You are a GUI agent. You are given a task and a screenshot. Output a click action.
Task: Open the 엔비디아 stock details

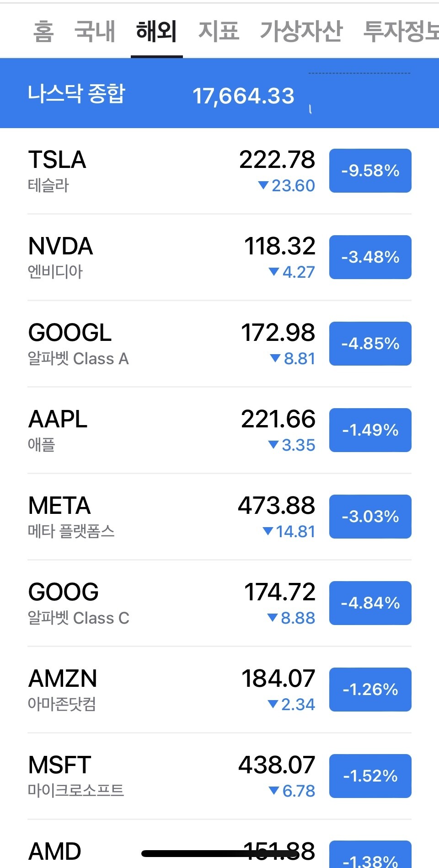[x=137, y=257]
